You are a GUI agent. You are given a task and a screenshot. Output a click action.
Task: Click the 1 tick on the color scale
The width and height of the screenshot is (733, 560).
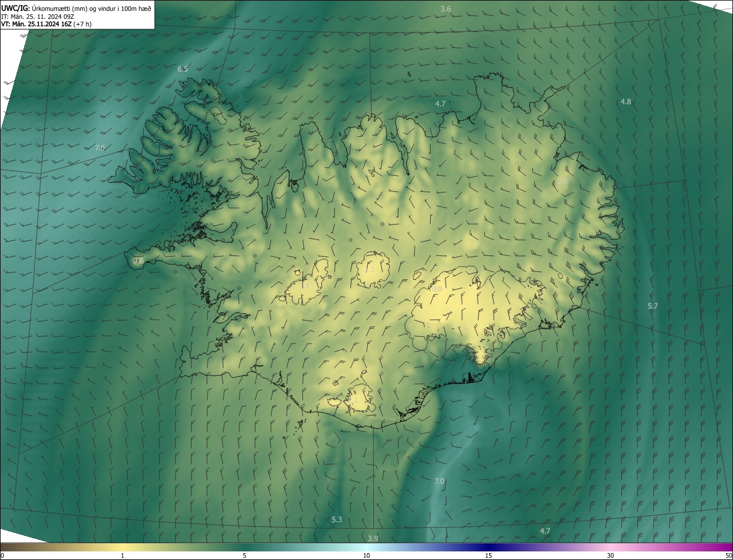click(123, 555)
